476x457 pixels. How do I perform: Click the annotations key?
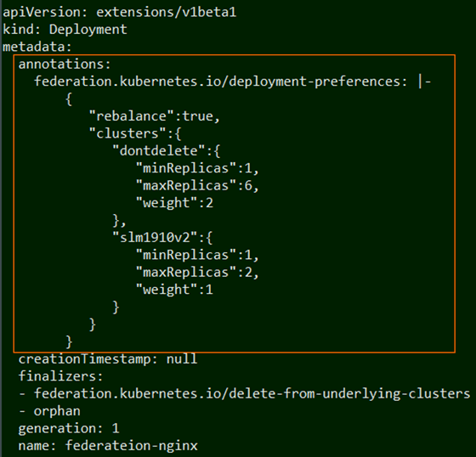click(x=65, y=65)
